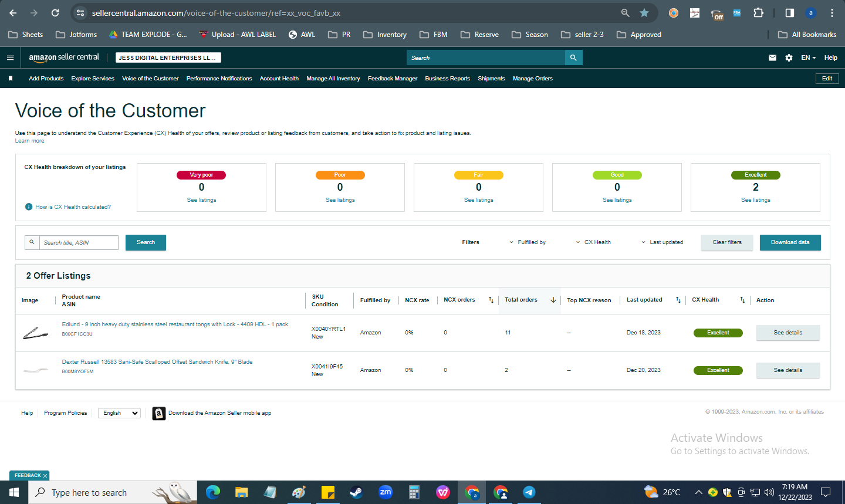Go back with browser back arrow
Image resolution: width=845 pixels, height=504 pixels.
(13, 13)
